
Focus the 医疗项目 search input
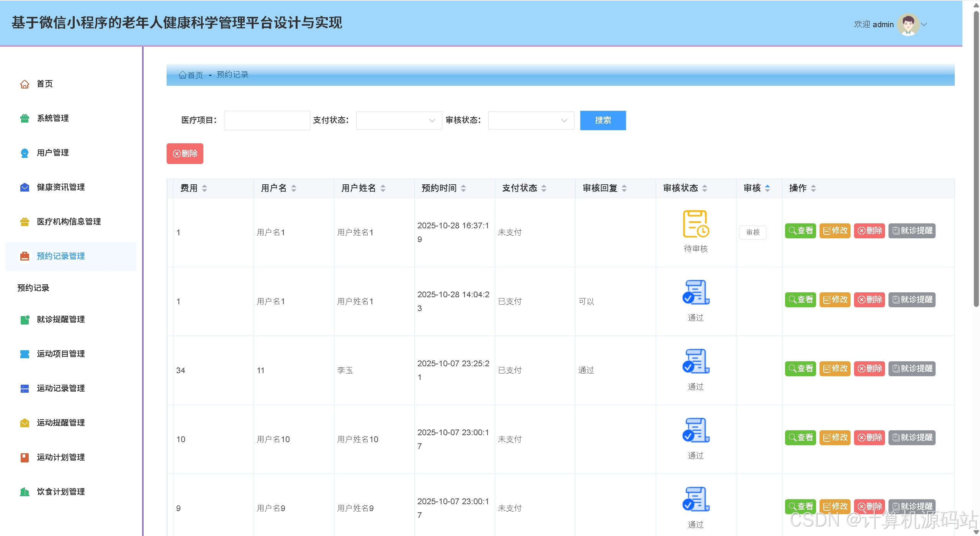(267, 120)
